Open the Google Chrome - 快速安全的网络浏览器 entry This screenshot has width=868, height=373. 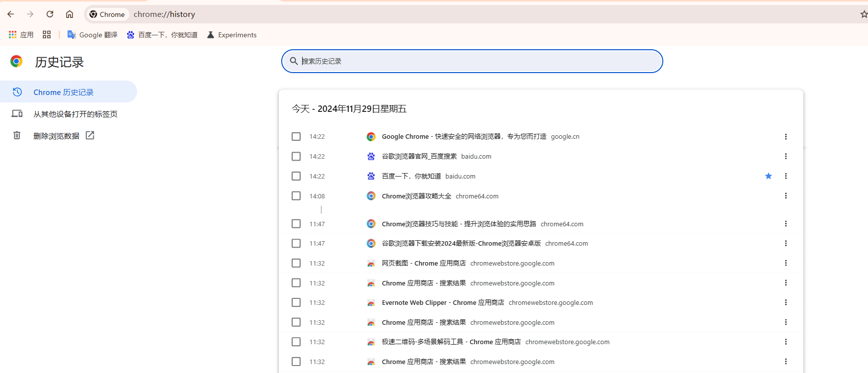point(464,136)
